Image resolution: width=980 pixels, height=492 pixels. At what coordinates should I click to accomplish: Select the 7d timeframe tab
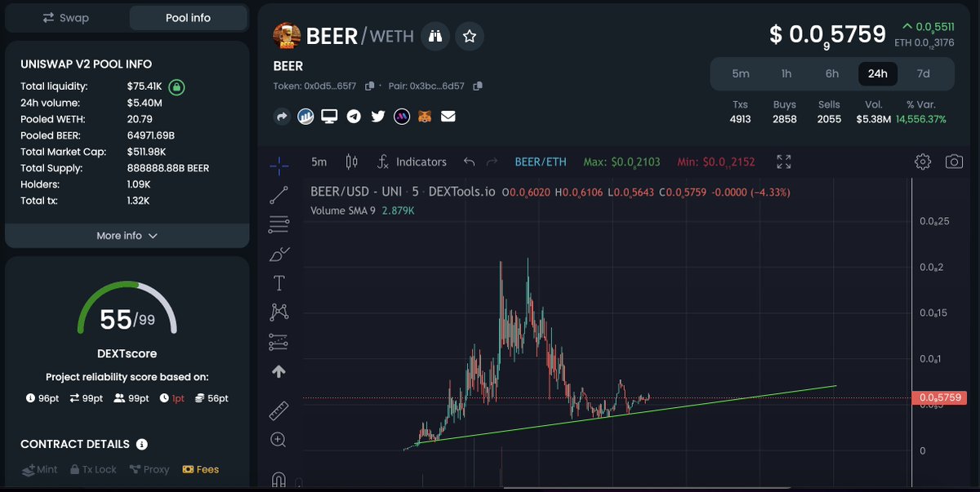pyautogui.click(x=923, y=73)
